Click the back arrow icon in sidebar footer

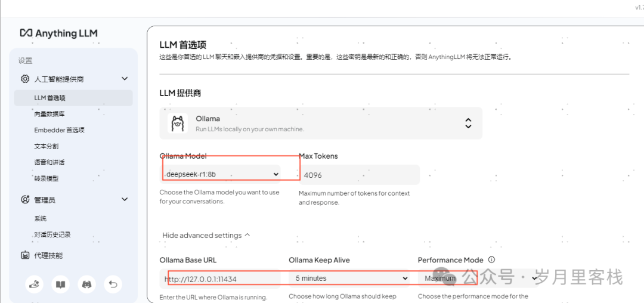click(113, 284)
